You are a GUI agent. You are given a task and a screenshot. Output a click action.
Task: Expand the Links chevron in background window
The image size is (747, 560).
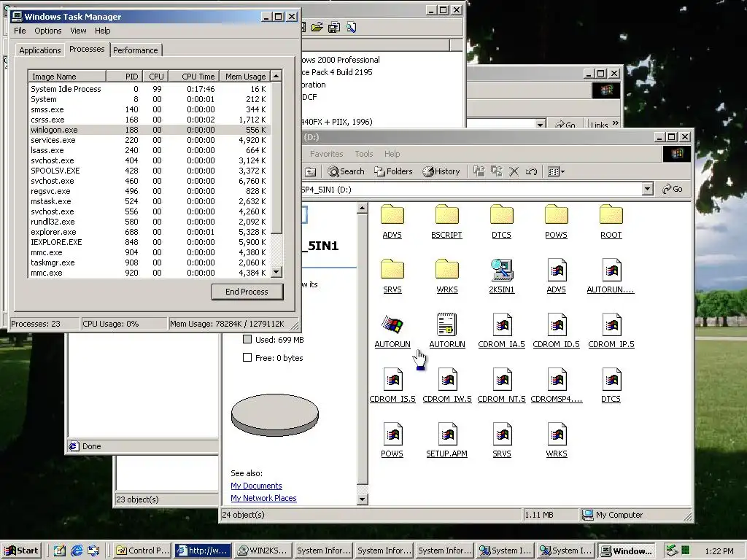point(616,123)
